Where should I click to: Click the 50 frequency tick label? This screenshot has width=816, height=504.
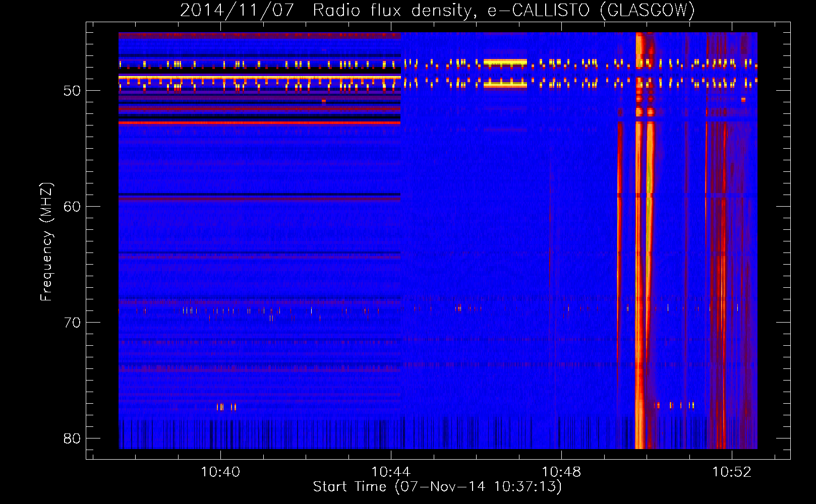click(72, 91)
